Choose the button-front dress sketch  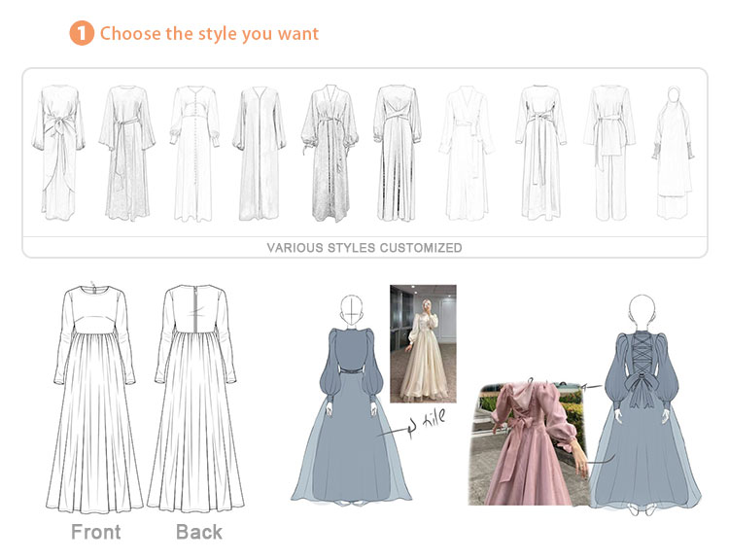194,154
